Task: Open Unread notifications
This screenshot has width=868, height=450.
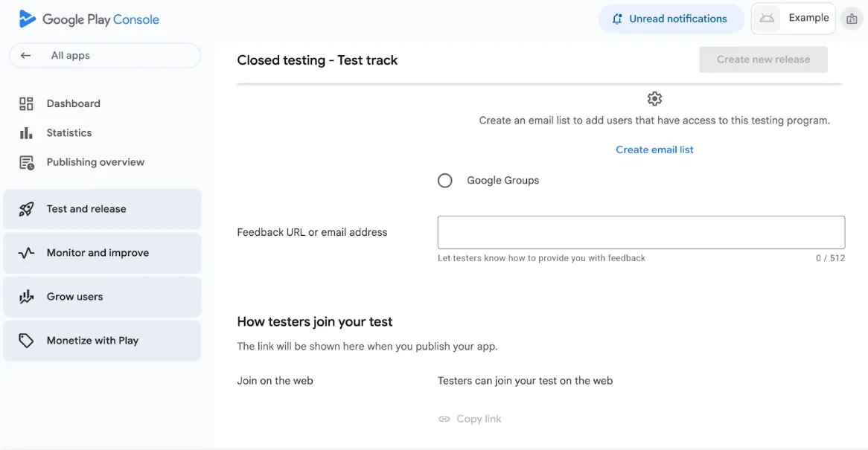Action: pyautogui.click(x=671, y=19)
